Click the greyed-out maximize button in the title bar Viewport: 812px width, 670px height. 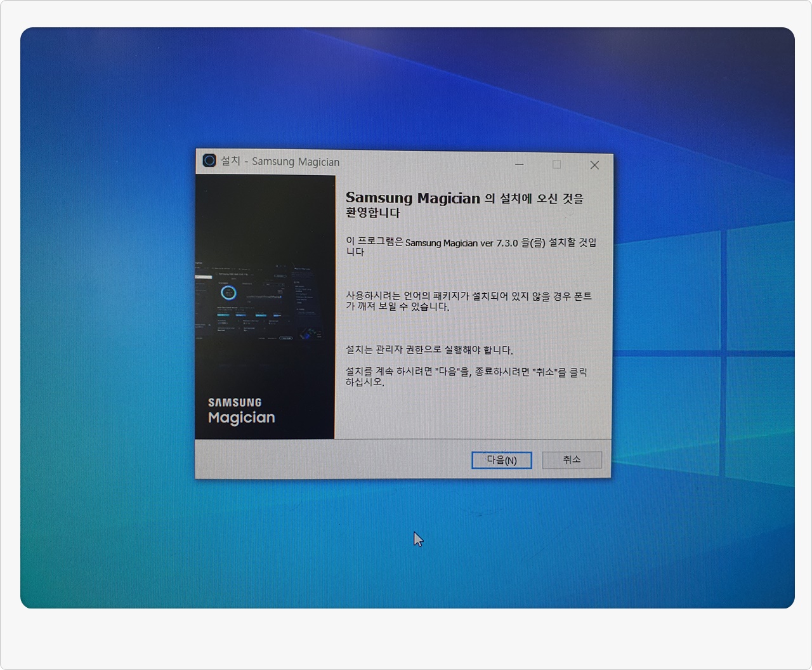(x=556, y=164)
